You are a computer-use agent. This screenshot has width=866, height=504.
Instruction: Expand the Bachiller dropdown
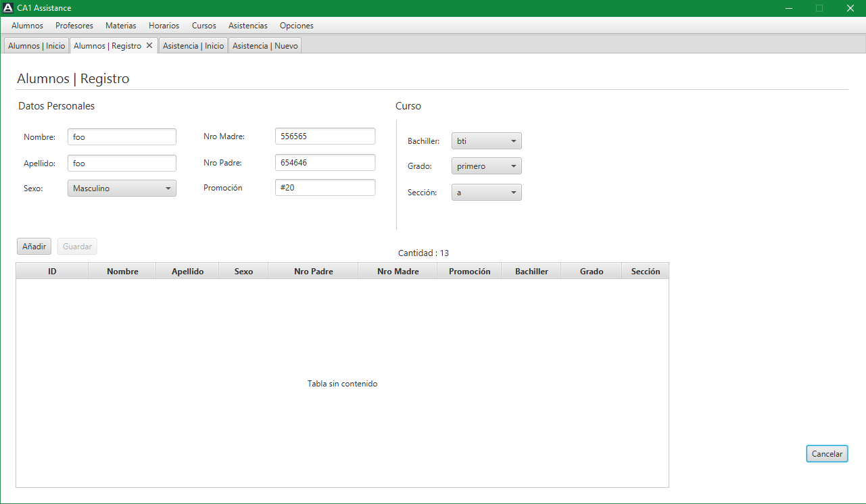click(x=487, y=141)
